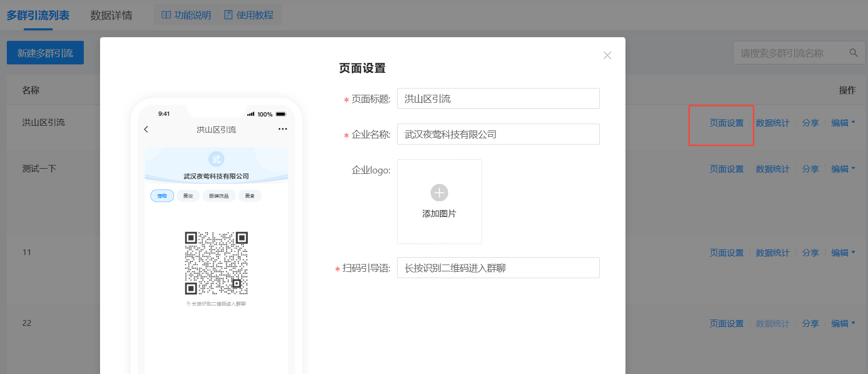This screenshot has width=868, height=374.
Task: Click 分享 for 测试一下 row
Action: tap(810, 169)
